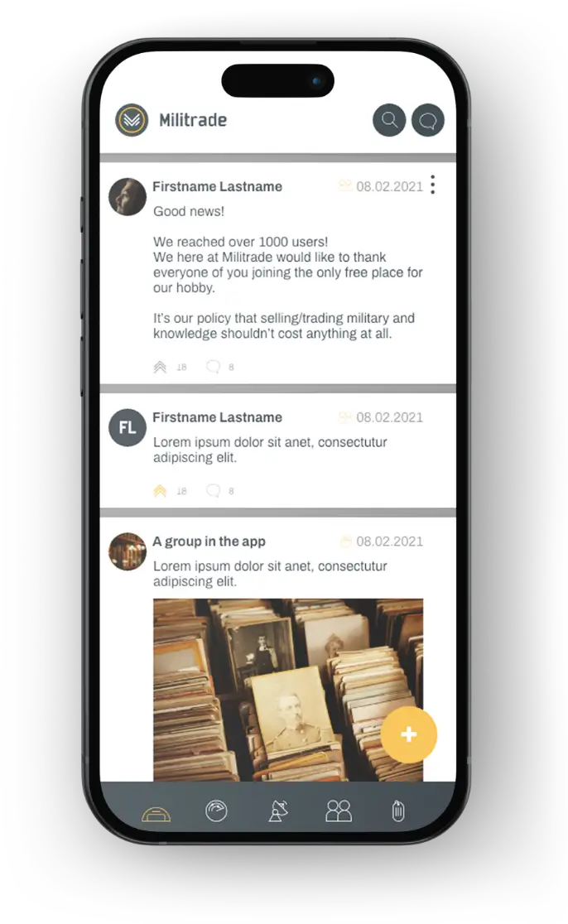Tap the FL initials avatar
568x924 pixels.
pyautogui.click(x=128, y=427)
